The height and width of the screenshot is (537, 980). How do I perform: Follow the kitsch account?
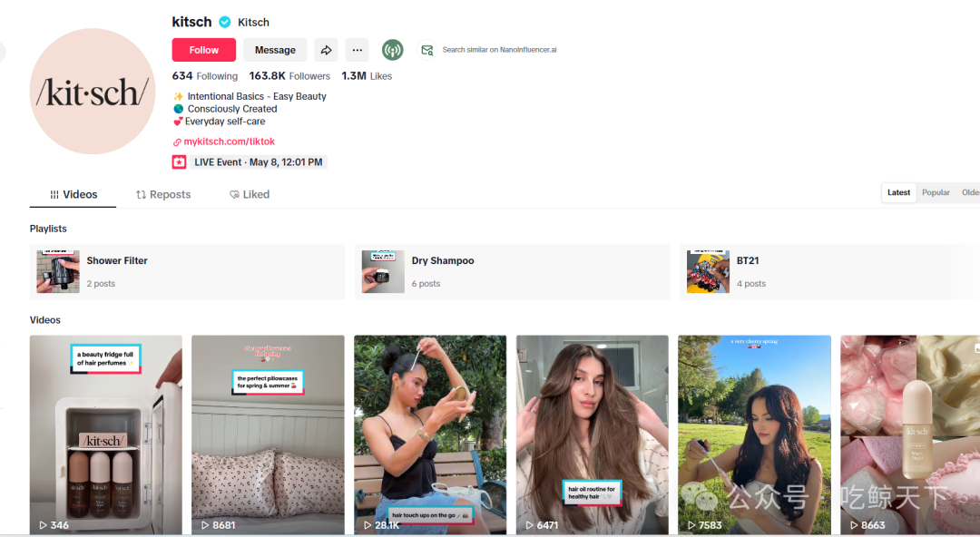coord(204,50)
